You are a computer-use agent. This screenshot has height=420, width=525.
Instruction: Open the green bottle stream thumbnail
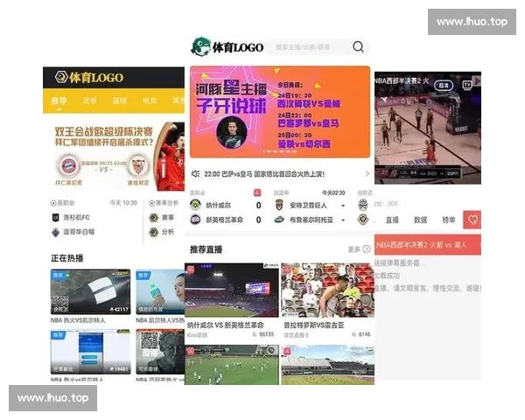point(160,291)
